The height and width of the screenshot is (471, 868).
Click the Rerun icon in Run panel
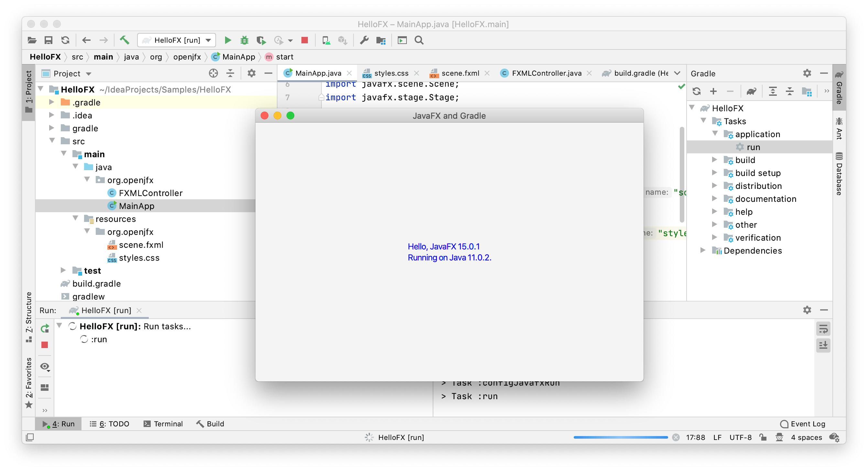click(x=45, y=328)
